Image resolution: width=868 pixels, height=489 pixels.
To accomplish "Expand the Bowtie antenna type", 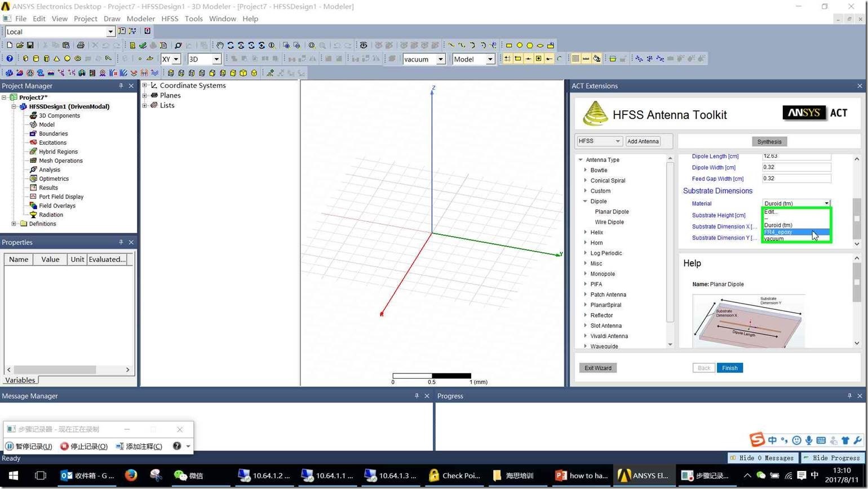I will tap(586, 170).
